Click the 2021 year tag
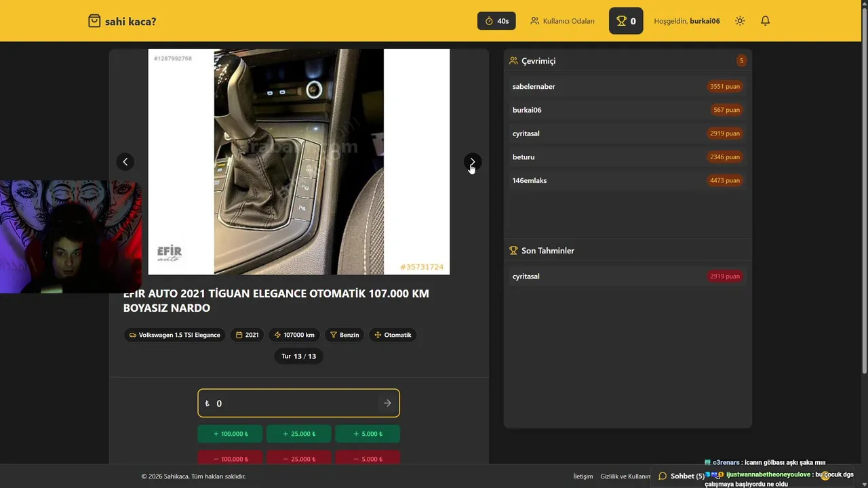The width and height of the screenshot is (868, 488). (x=247, y=335)
